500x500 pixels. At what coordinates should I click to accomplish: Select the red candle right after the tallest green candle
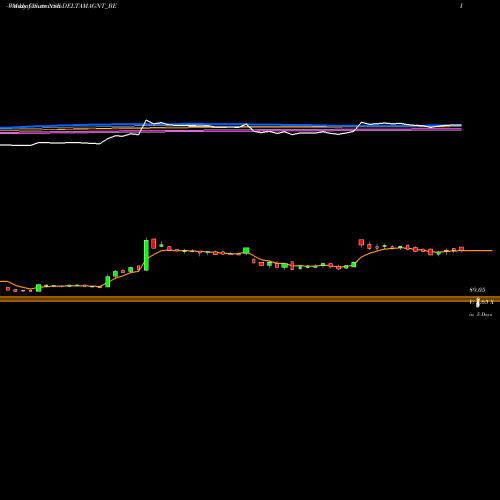154,243
